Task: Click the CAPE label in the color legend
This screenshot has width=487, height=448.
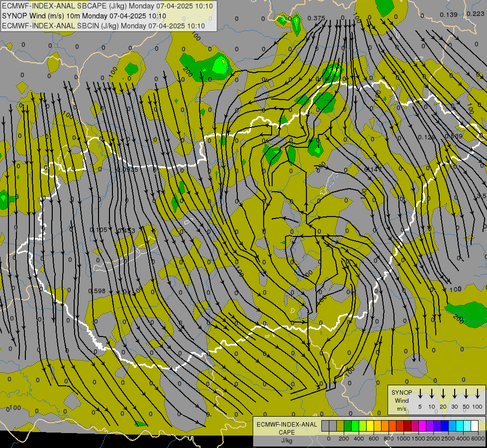Action: click(287, 433)
